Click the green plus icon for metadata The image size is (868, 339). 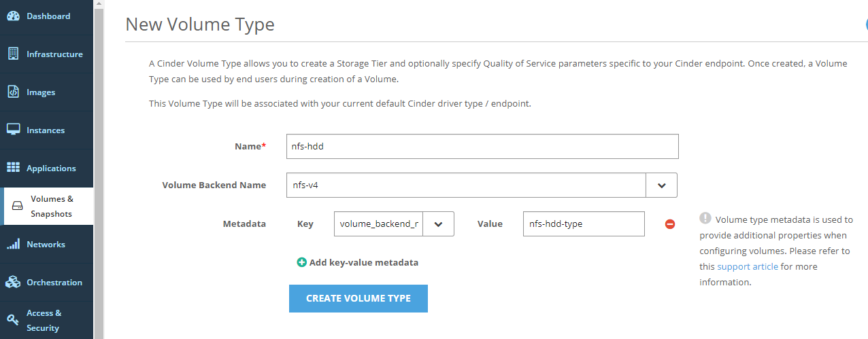click(x=301, y=262)
